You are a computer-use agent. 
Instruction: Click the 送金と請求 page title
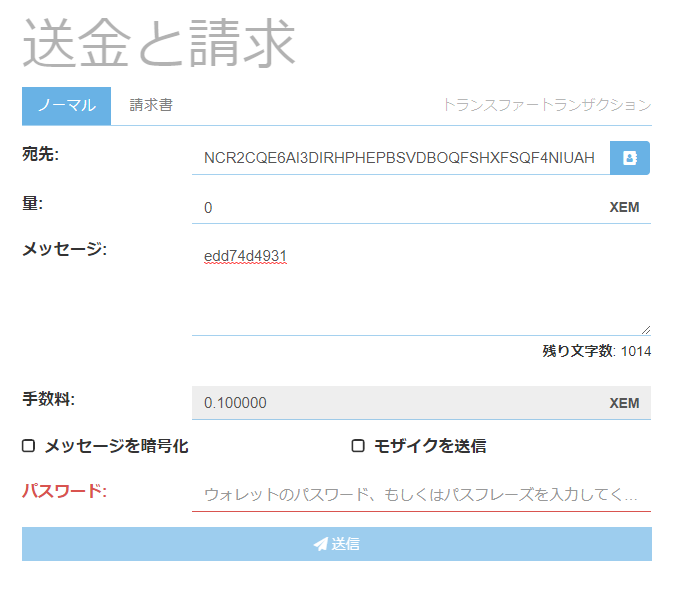tap(159, 45)
